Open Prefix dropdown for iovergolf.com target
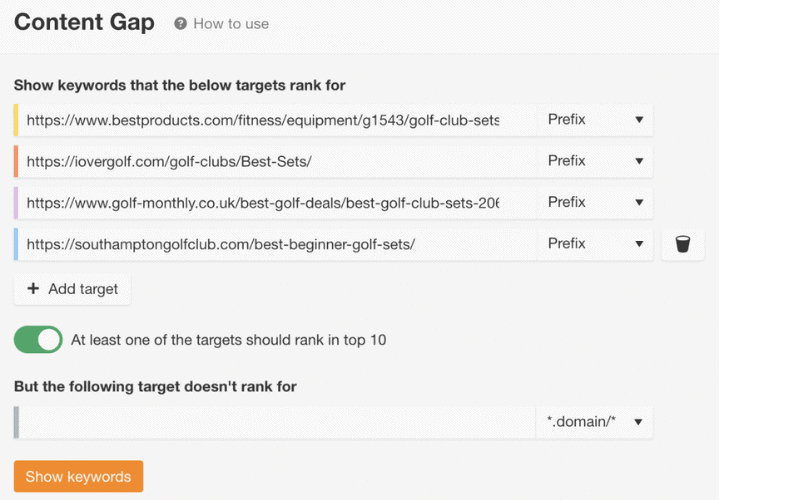 click(594, 161)
